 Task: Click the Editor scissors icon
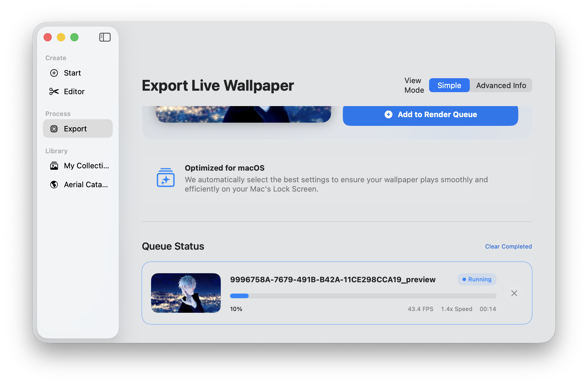tap(54, 92)
